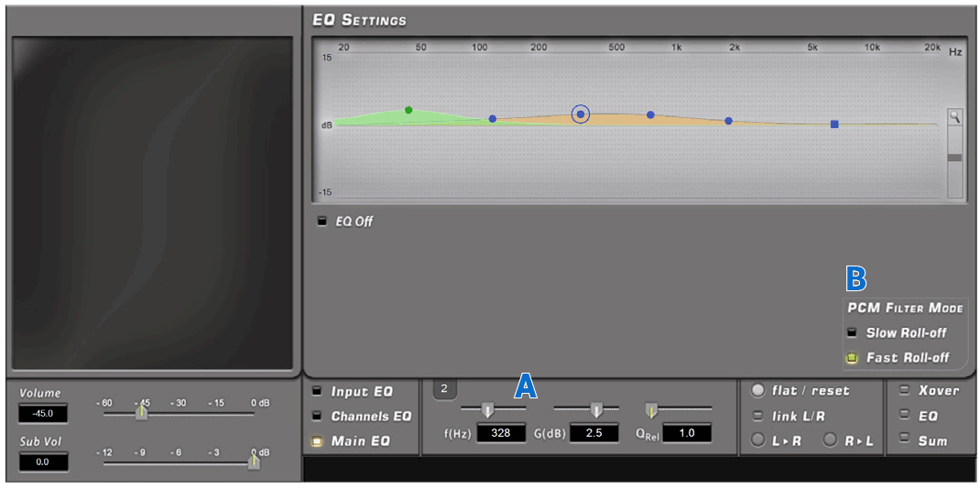Select the square EQ point near 5k

[x=834, y=125]
